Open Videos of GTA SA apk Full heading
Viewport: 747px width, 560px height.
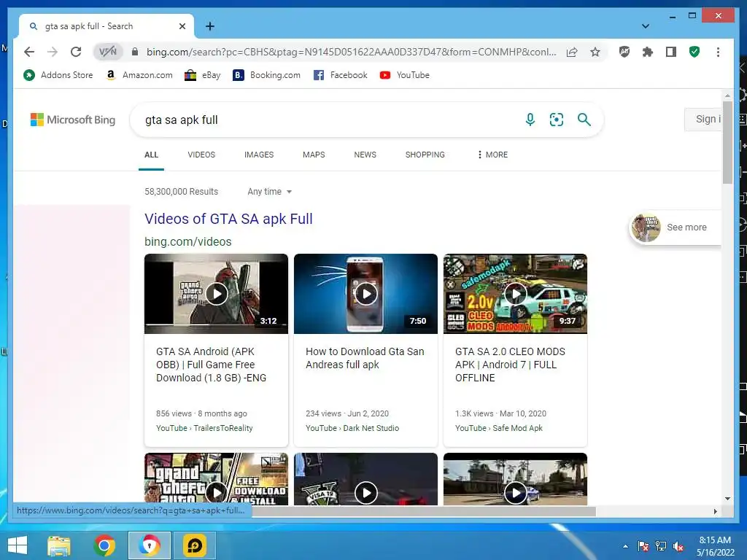point(228,219)
